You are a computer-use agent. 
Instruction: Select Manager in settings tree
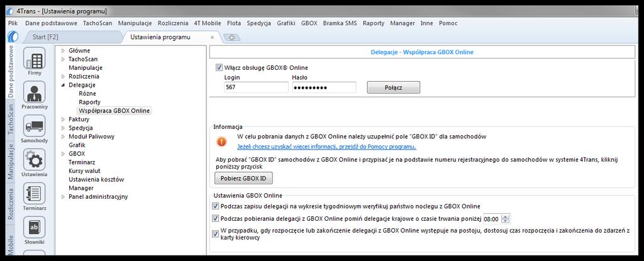point(81,188)
